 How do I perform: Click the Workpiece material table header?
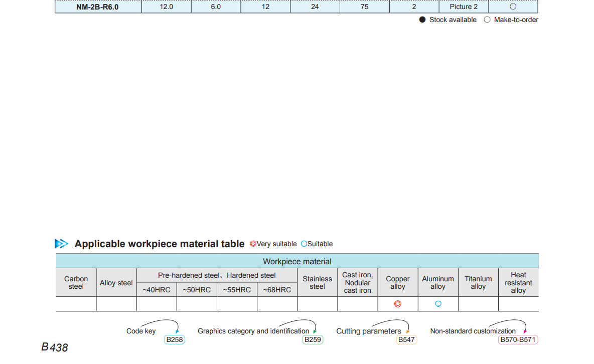[x=297, y=261]
